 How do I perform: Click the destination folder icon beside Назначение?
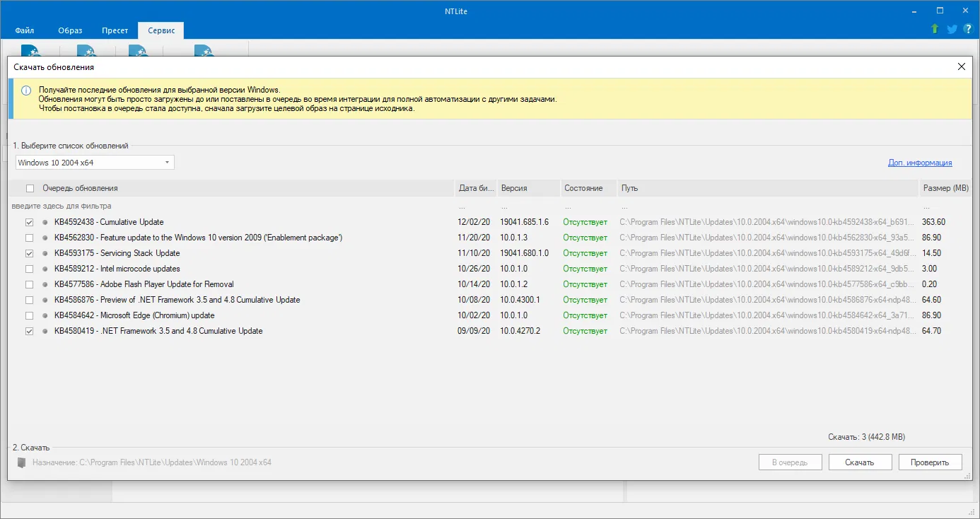pos(22,462)
